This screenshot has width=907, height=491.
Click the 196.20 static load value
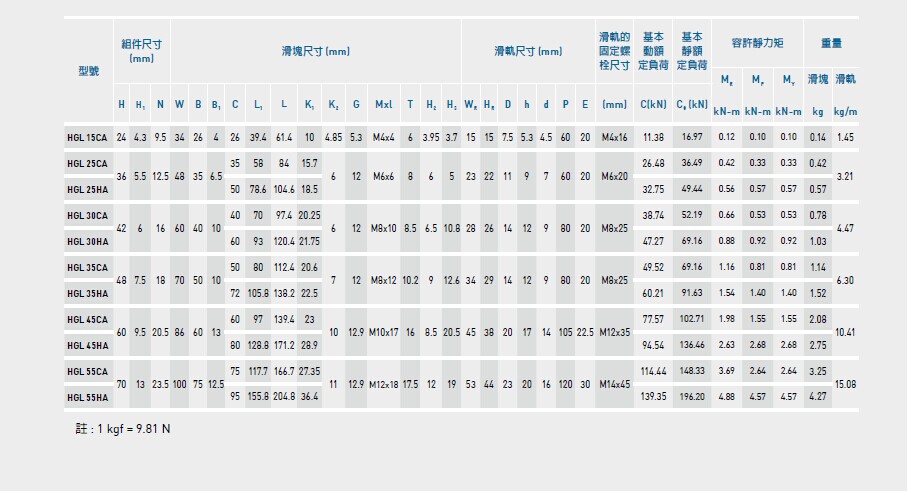pyautogui.click(x=692, y=397)
